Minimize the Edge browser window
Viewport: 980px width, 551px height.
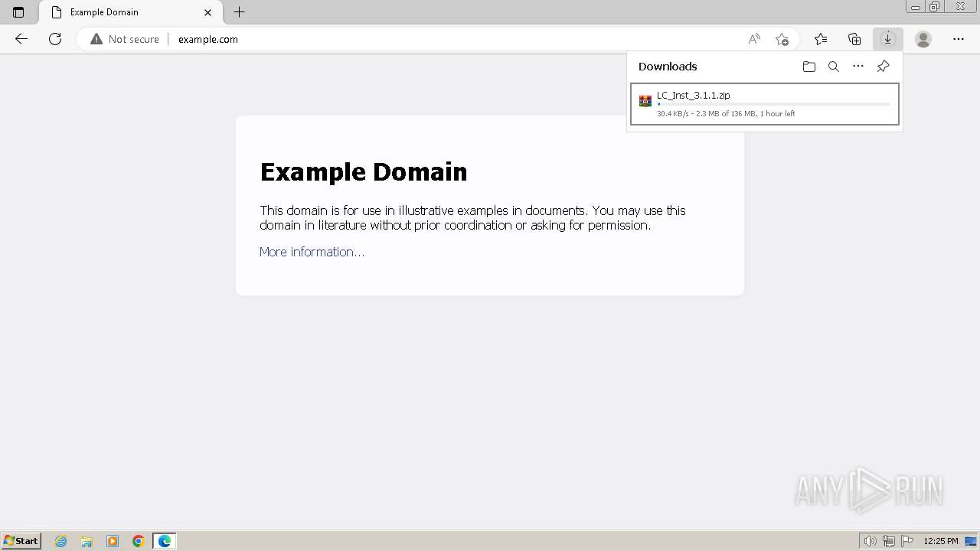pos(916,7)
